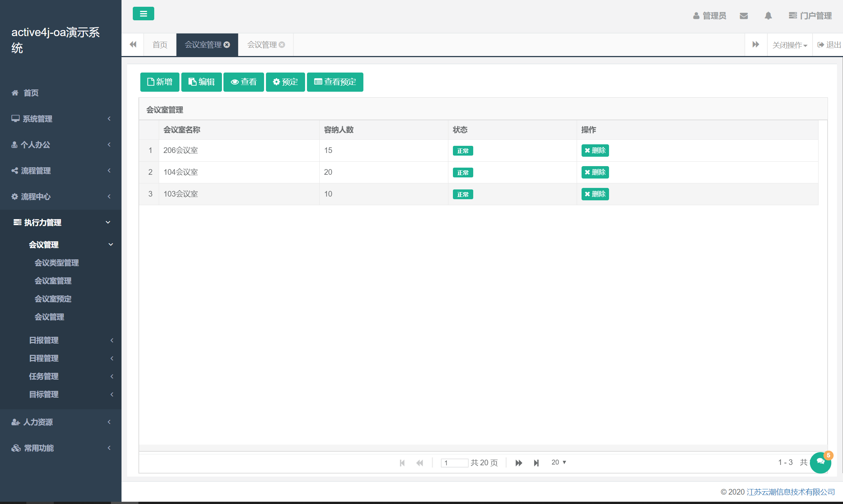Open the rows-per-page 20 dropdown
Image resolution: width=843 pixels, height=504 pixels.
coord(559,462)
